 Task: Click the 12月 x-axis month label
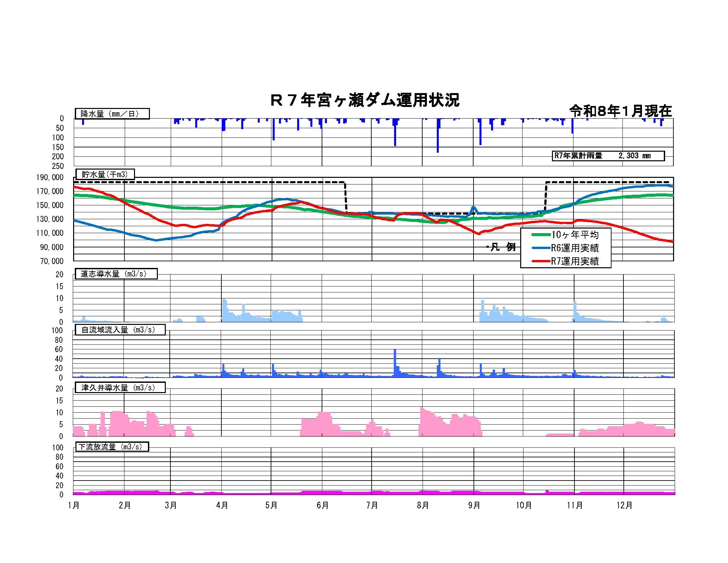[x=624, y=505]
